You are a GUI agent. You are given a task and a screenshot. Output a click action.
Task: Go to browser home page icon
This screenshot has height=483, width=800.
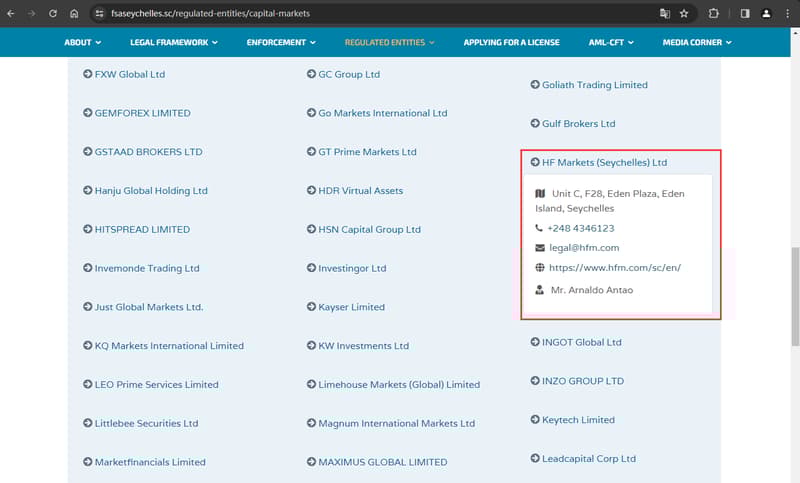coord(74,14)
